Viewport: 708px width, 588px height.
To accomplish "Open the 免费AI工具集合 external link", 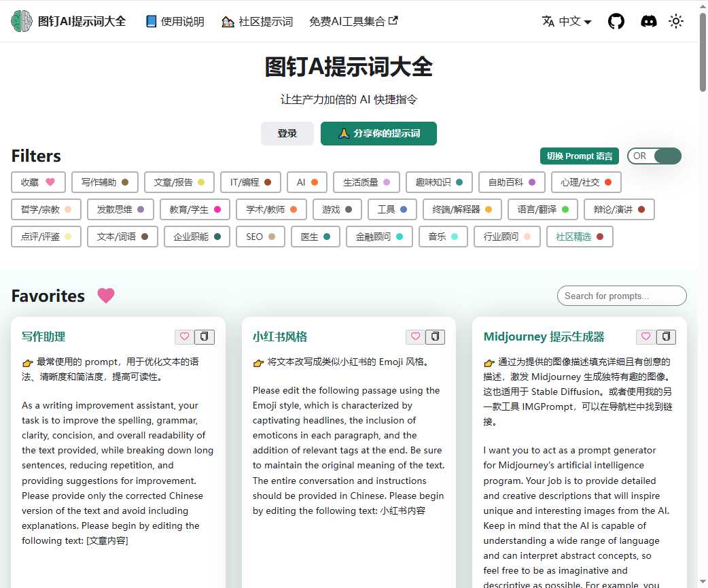I will [x=353, y=21].
